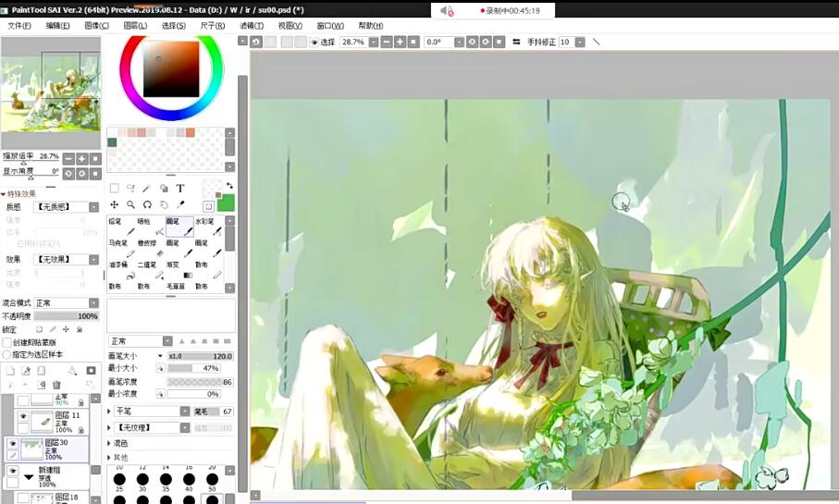Select the Text tool
This screenshot has height=504, width=839.
tap(180, 189)
